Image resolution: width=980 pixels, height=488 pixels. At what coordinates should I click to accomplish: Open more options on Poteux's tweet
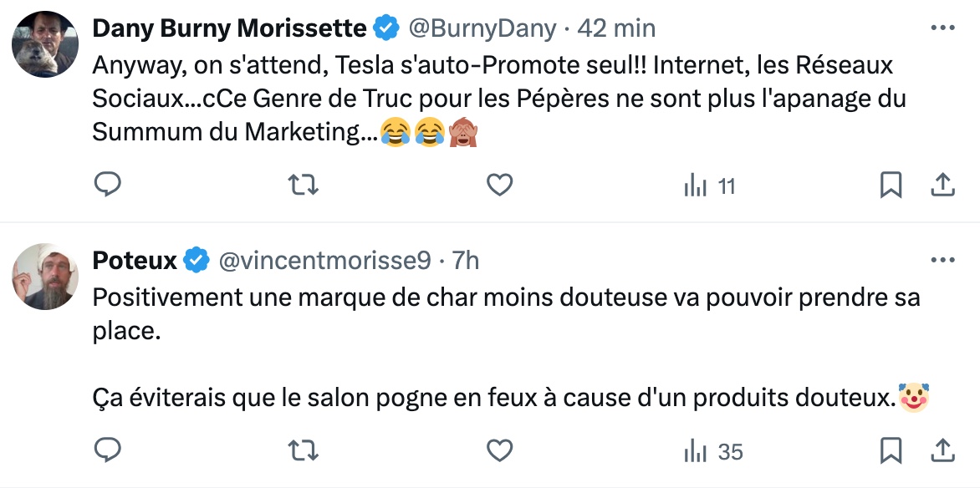coord(942,261)
